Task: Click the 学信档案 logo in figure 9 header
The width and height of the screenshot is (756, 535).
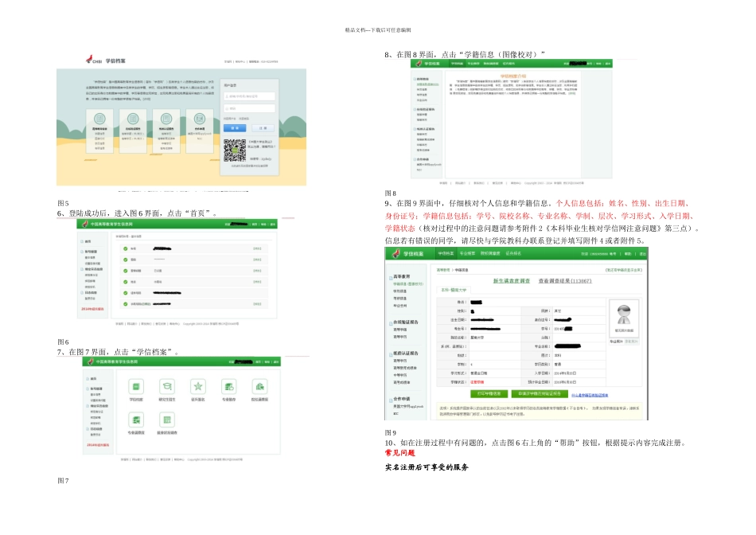Action: click(x=408, y=253)
